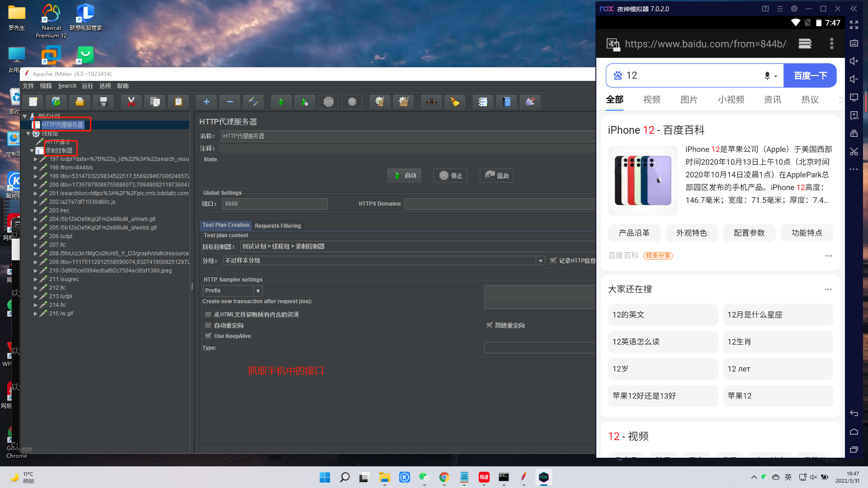Click the Function Helper list icon

(483, 102)
